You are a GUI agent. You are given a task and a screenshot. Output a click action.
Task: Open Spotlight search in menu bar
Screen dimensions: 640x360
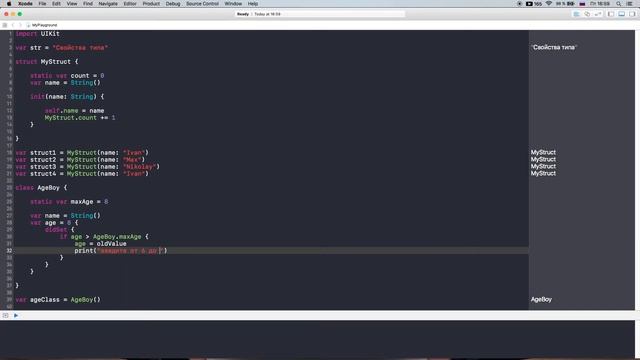tap(619, 4)
